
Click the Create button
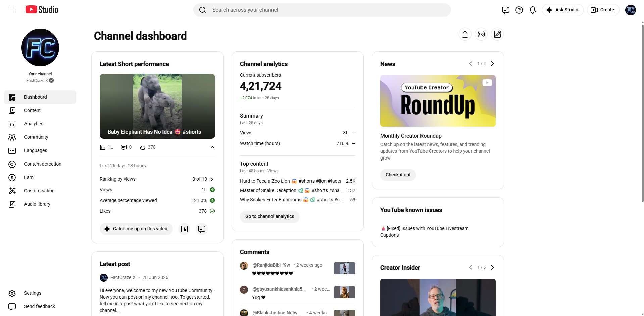[x=603, y=10]
